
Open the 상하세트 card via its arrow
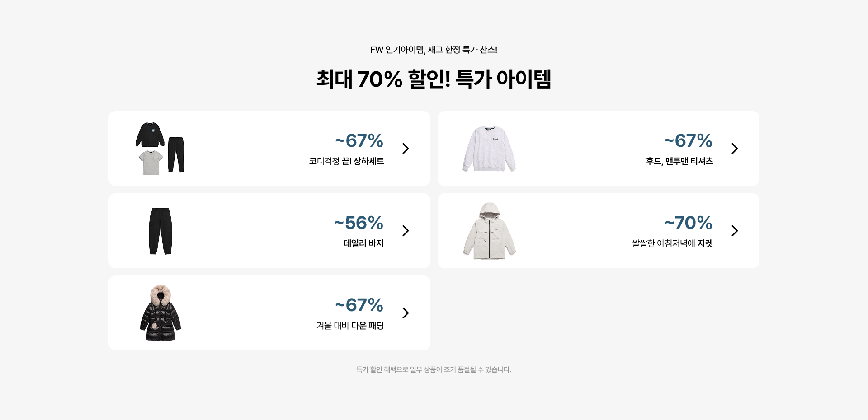pyautogui.click(x=406, y=149)
